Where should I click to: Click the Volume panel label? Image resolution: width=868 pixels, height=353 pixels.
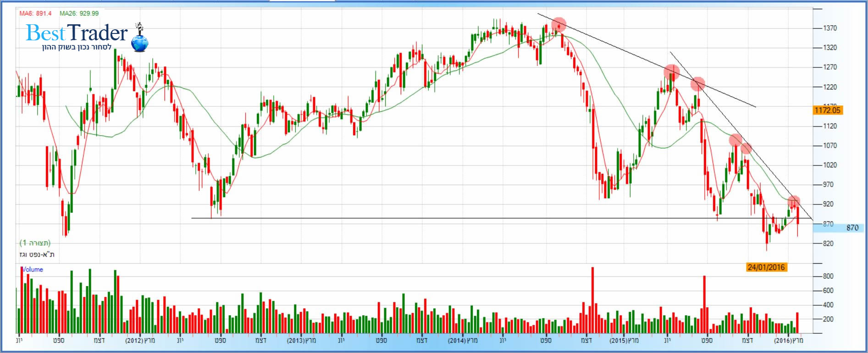tap(33, 270)
